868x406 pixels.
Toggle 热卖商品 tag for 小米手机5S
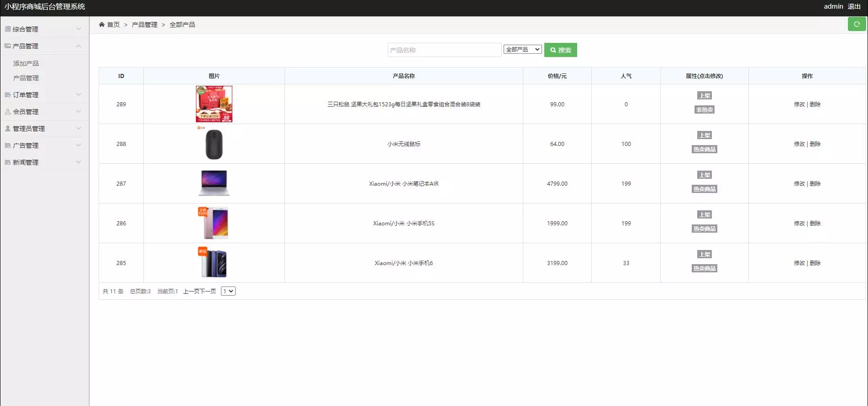coord(704,229)
